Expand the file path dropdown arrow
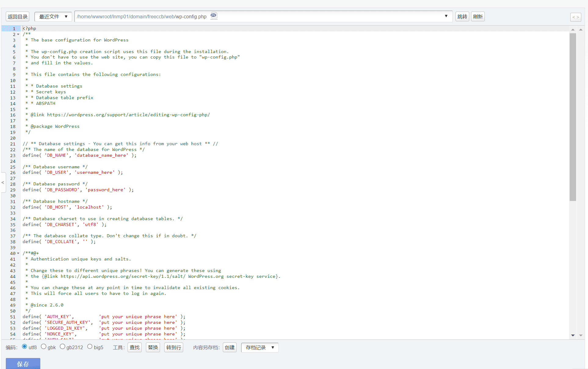This screenshot has height=369, width=588. click(446, 16)
